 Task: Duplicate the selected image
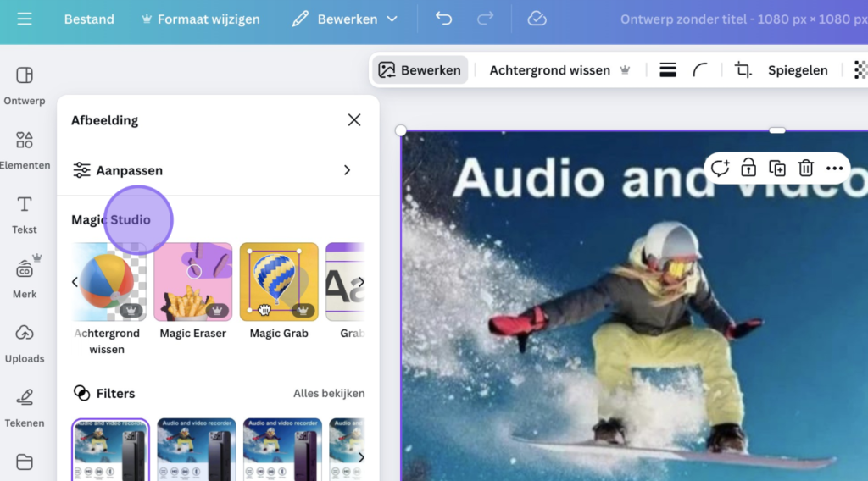pos(777,168)
